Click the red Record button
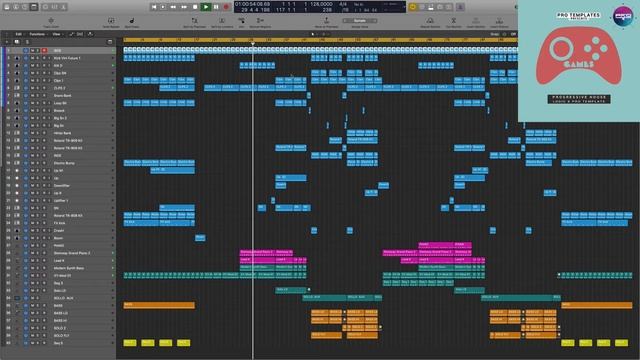This screenshot has height=360, width=640. pyautogui.click(x=226, y=7)
